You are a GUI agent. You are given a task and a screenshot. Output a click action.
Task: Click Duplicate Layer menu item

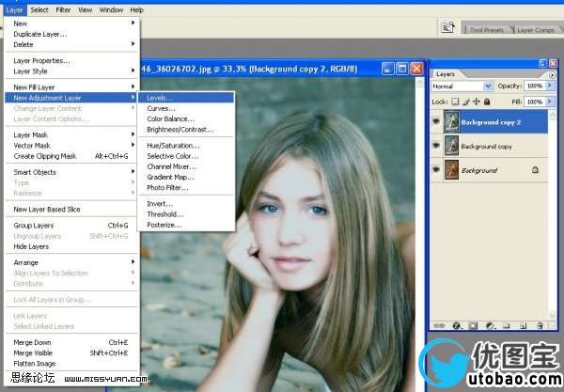click(71, 34)
